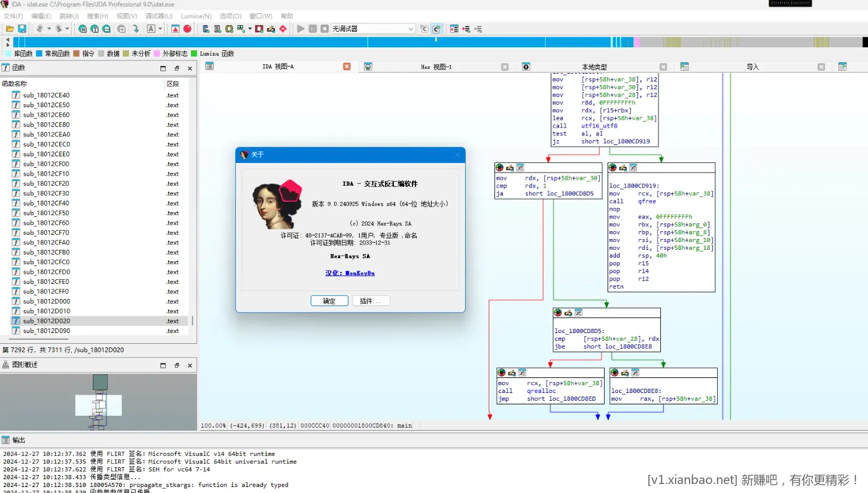Click group nodes icon on loc_1800CD8D5 node
Image resolution: width=868 pixels, height=493 pixels.
(x=578, y=313)
